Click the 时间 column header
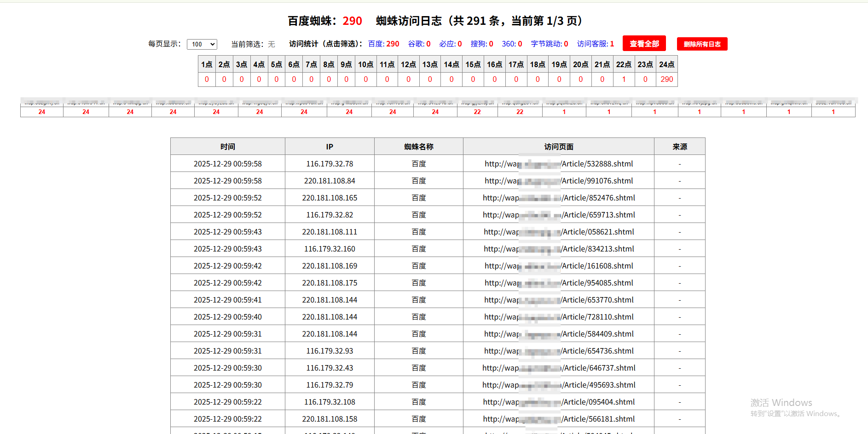The image size is (868, 434). 227,147
